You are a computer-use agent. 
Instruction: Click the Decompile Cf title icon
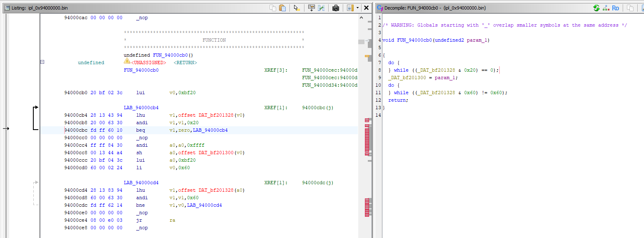point(379,8)
